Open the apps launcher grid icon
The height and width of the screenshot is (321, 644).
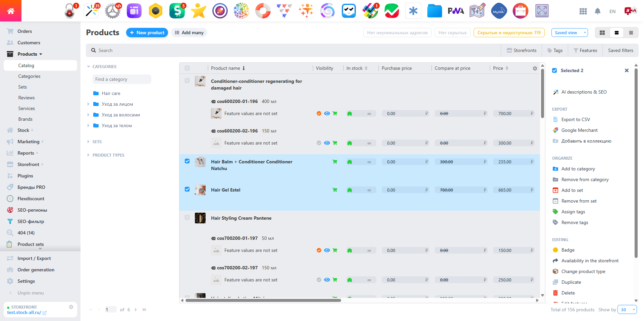(583, 11)
